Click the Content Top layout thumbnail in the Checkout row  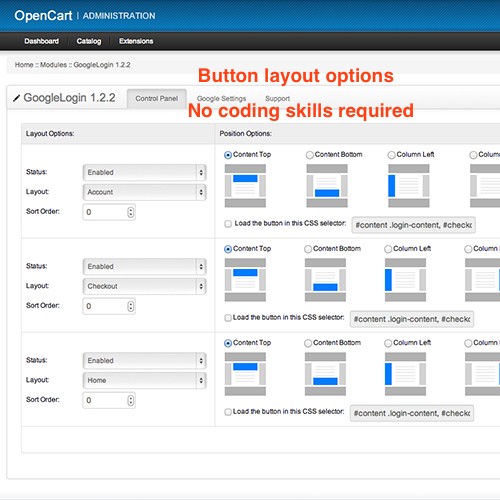tap(245, 280)
